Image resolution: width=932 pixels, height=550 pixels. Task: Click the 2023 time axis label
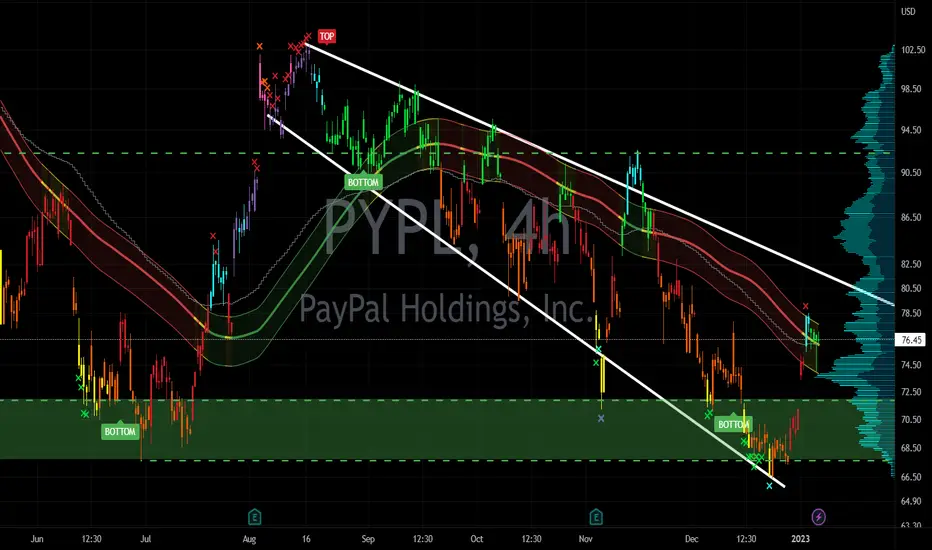point(800,539)
